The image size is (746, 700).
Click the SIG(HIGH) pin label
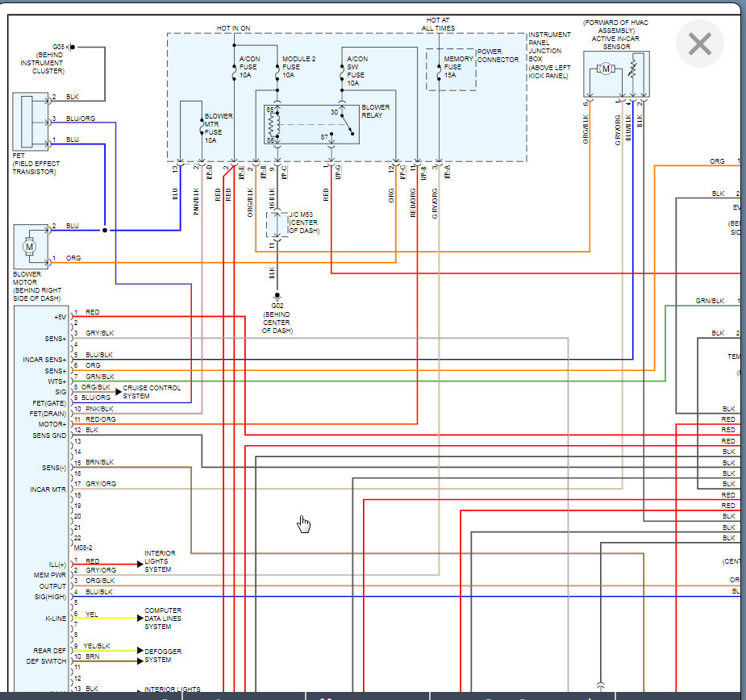[50, 597]
